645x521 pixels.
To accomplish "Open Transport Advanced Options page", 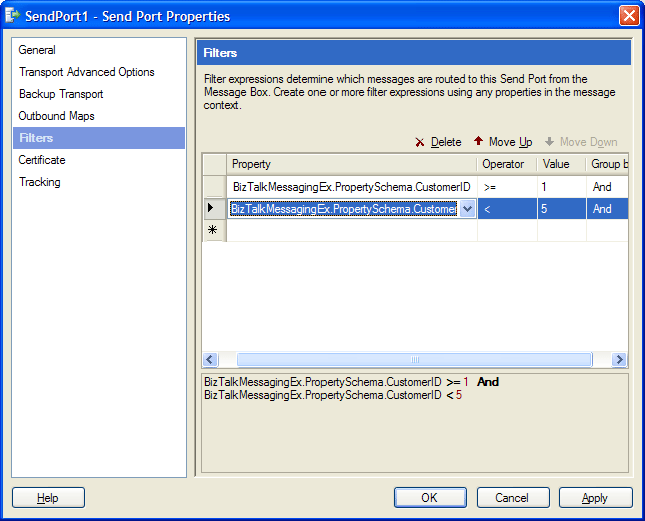I will pyautogui.click(x=87, y=72).
